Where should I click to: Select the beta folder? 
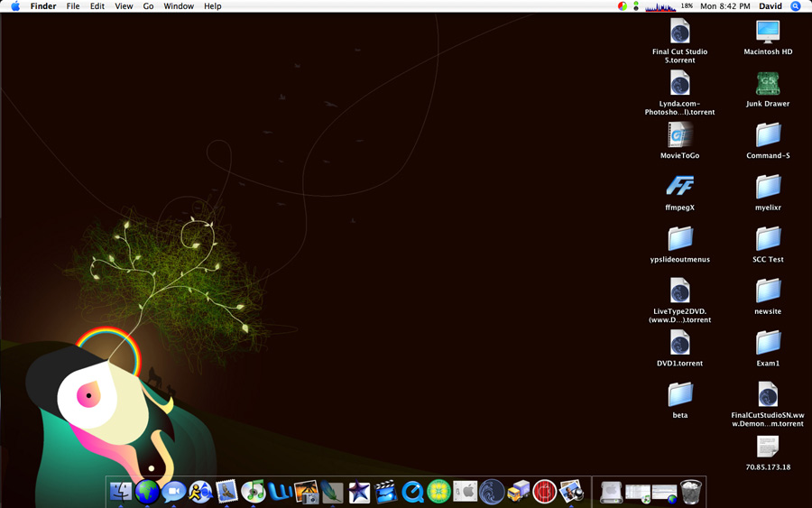tap(679, 394)
